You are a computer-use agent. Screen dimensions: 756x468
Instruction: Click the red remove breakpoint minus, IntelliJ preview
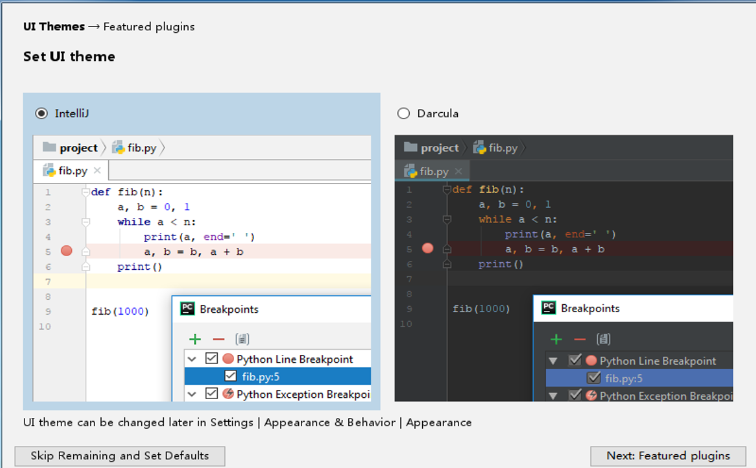point(218,339)
